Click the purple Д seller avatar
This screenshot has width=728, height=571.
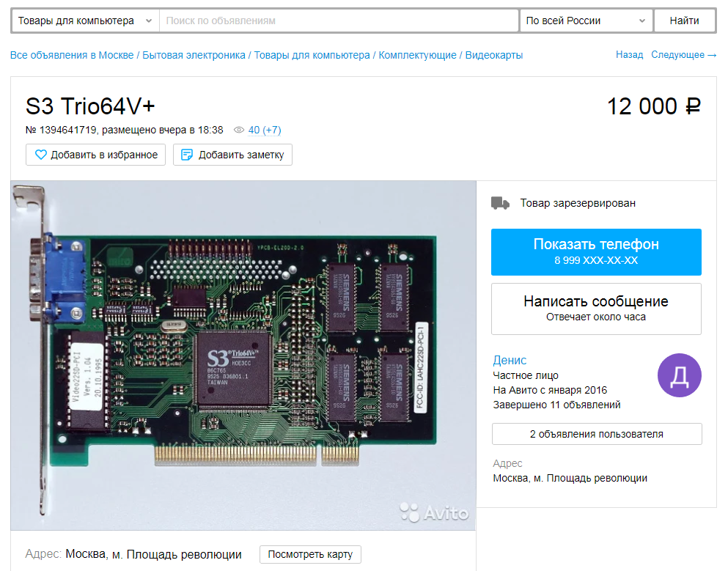click(x=680, y=375)
